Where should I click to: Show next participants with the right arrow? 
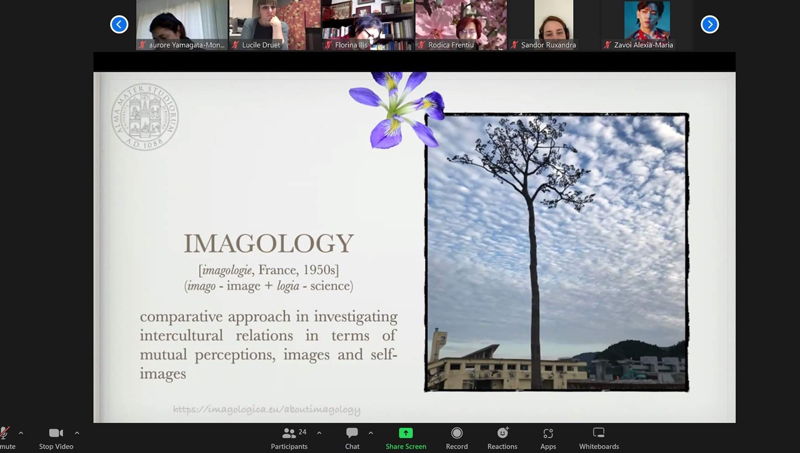click(x=710, y=24)
